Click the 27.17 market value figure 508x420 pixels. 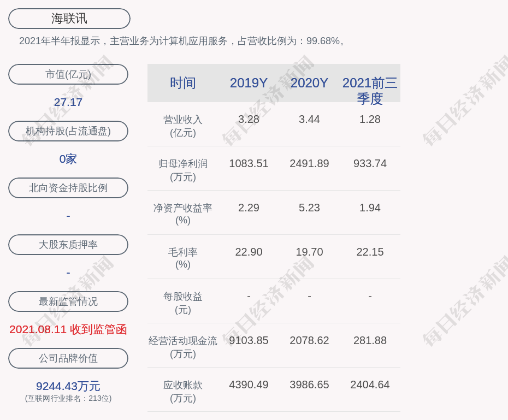tap(68, 102)
